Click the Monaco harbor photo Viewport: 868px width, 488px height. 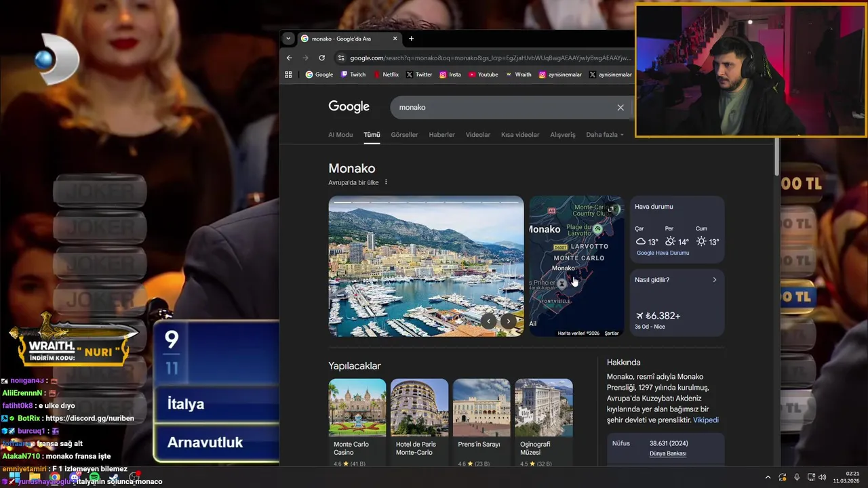426,266
